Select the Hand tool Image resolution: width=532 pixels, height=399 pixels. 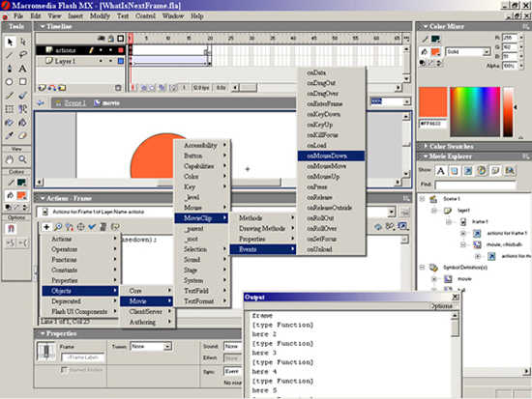(x=10, y=159)
